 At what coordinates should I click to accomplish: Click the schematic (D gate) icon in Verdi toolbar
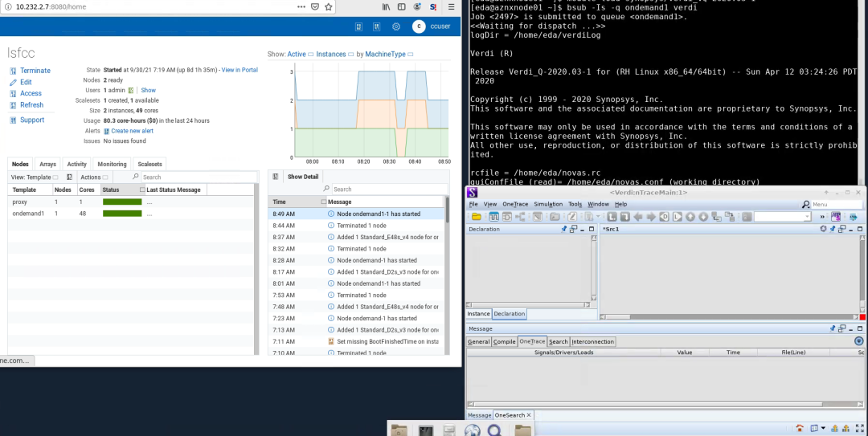[507, 217]
